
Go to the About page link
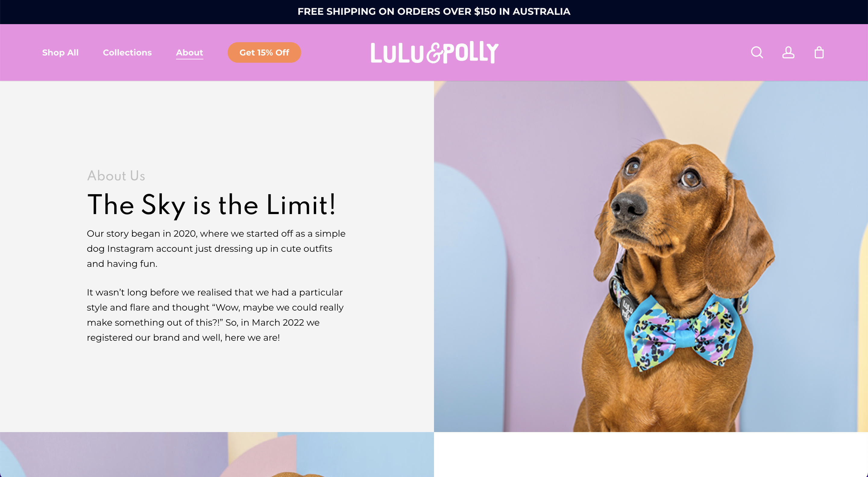tap(189, 53)
